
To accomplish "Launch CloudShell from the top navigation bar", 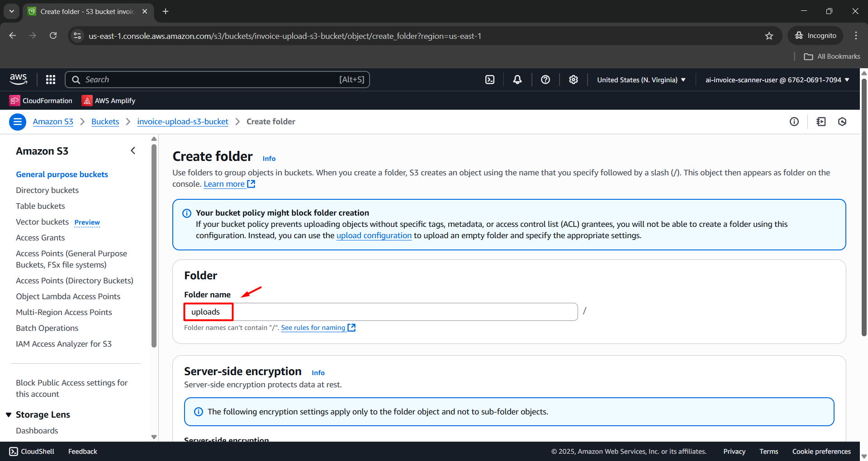I will coord(490,79).
